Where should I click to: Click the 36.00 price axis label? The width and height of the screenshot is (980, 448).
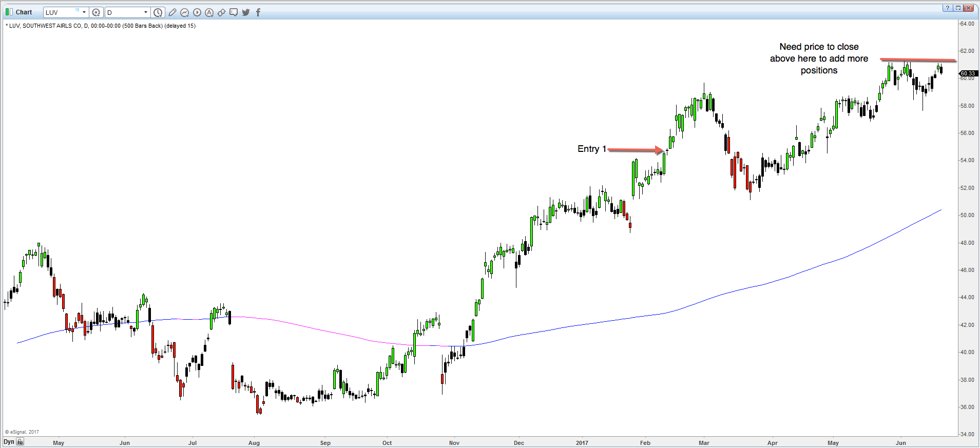968,407
